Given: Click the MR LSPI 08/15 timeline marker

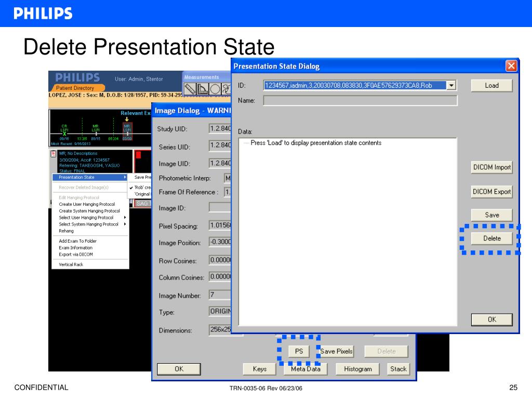Looking at the screenshot, I should click(x=96, y=132).
